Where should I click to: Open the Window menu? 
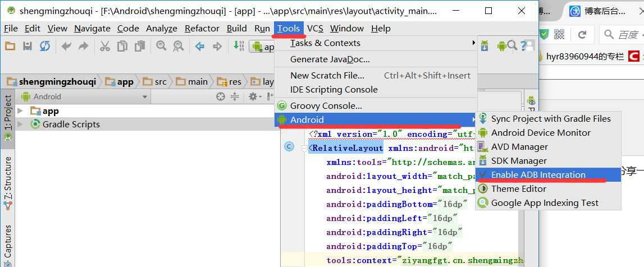347,28
